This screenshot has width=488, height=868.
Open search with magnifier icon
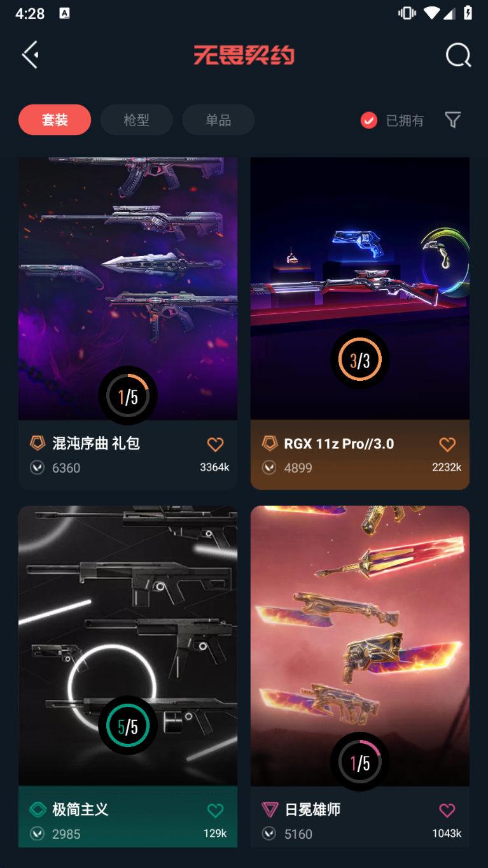(x=458, y=55)
